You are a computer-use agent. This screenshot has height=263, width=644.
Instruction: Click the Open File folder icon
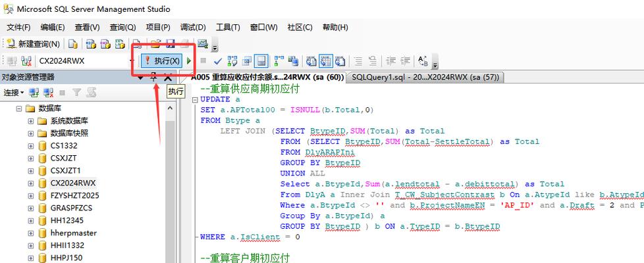coord(155,44)
